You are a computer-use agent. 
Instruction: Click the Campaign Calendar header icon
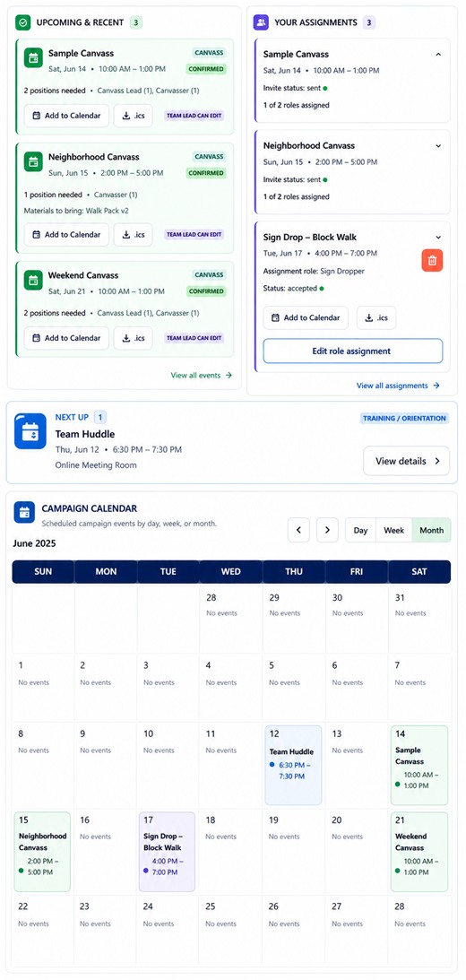click(x=24, y=513)
